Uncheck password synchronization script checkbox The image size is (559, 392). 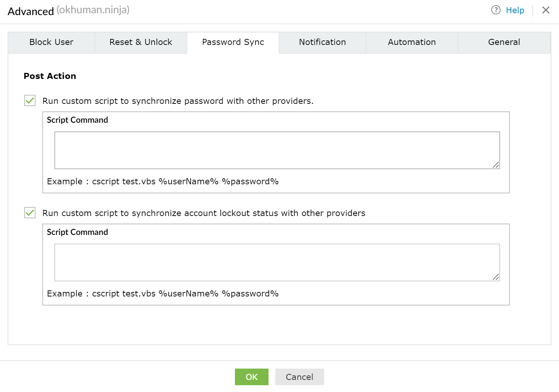[x=30, y=101]
